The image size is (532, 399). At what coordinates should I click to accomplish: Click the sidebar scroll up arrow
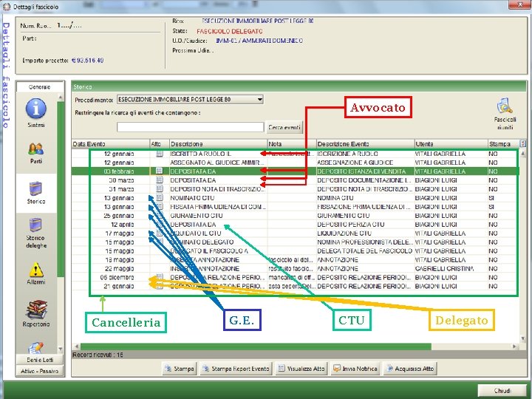click(x=61, y=98)
